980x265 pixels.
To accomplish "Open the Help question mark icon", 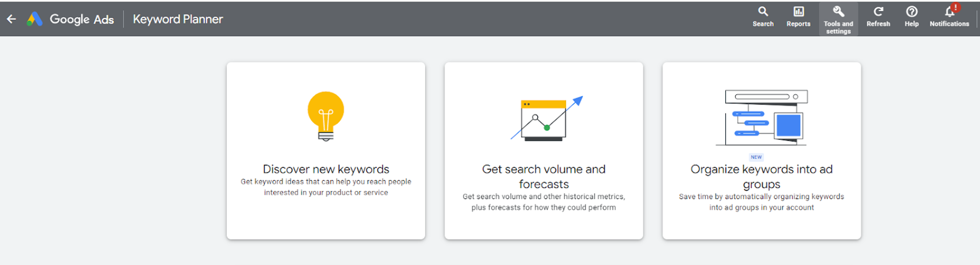I will pos(912,11).
